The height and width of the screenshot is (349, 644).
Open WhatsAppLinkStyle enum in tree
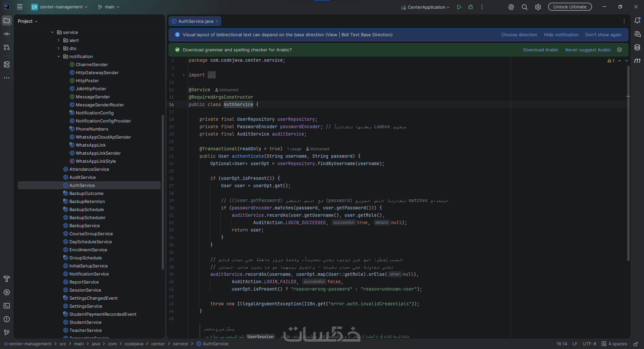coord(96,161)
